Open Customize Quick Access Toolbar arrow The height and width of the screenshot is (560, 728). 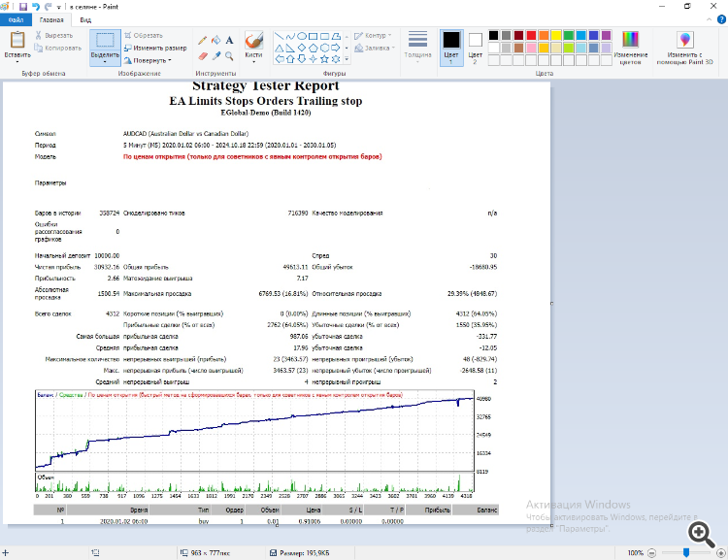(59, 7)
